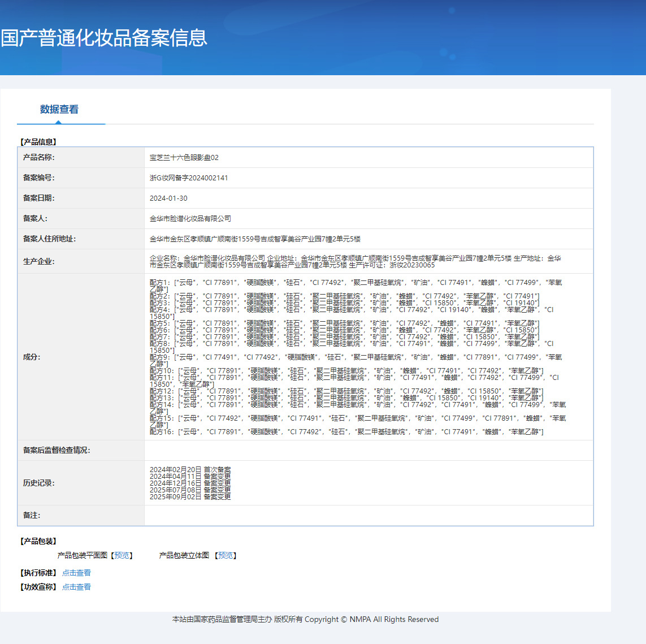This screenshot has width=646, height=644.
Task: Select product name 宝芝兰十六色眼影盘02
Action: click(184, 157)
